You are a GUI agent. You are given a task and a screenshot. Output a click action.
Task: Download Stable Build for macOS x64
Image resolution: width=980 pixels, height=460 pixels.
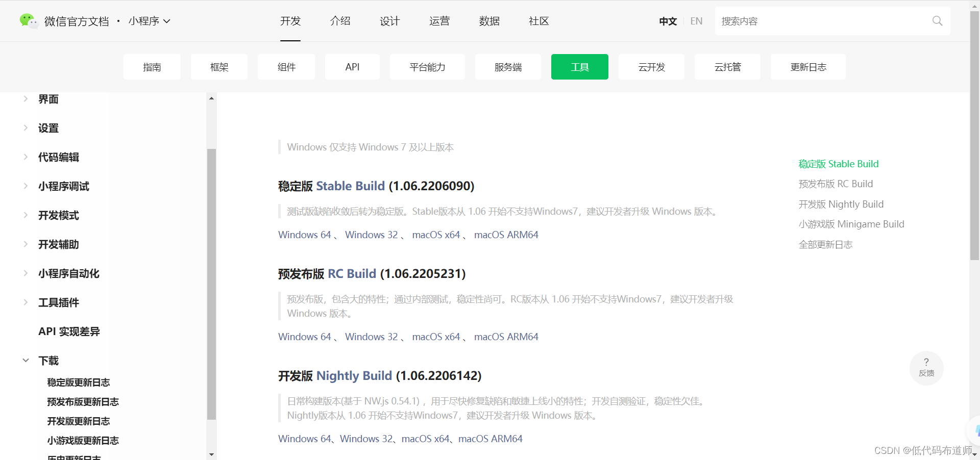tap(436, 235)
